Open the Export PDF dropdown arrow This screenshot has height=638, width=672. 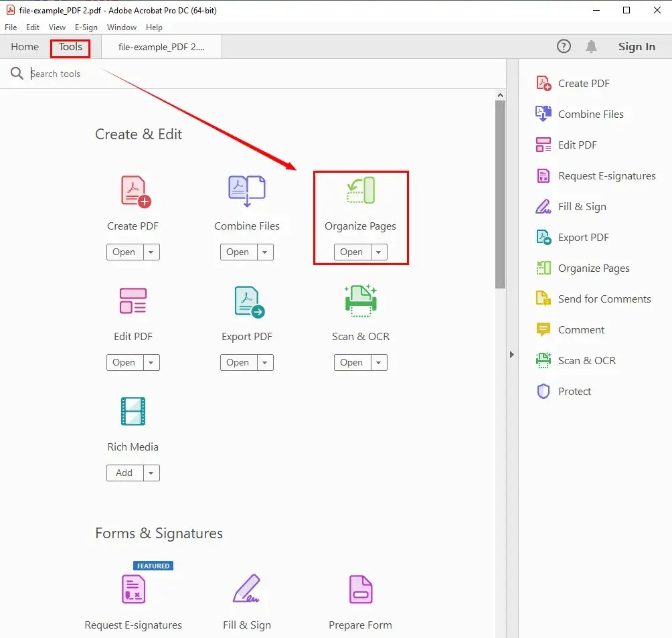click(x=265, y=362)
